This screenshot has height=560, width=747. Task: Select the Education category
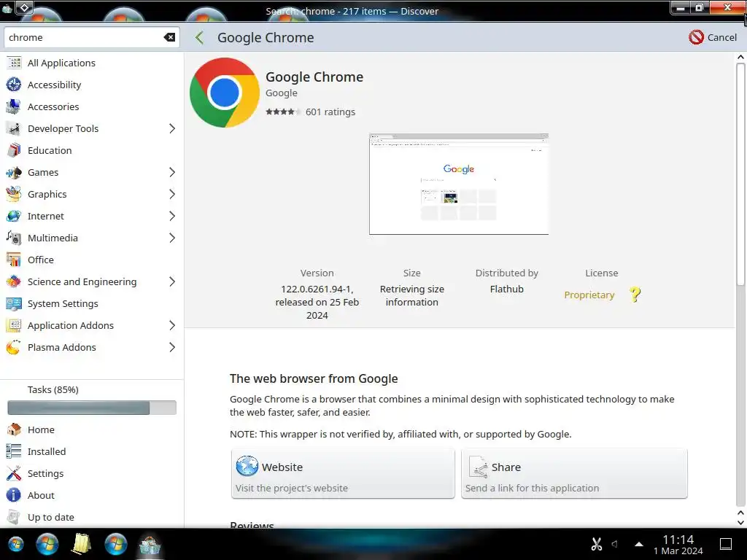tap(92, 150)
